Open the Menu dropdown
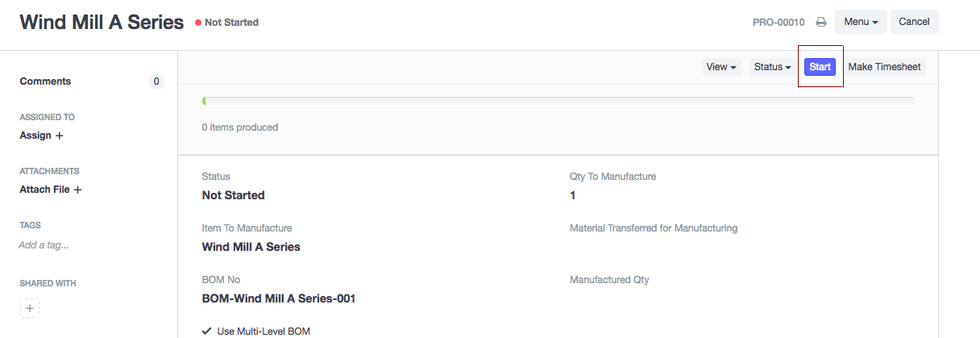Viewport: 980px width, 338px height. 860,22
